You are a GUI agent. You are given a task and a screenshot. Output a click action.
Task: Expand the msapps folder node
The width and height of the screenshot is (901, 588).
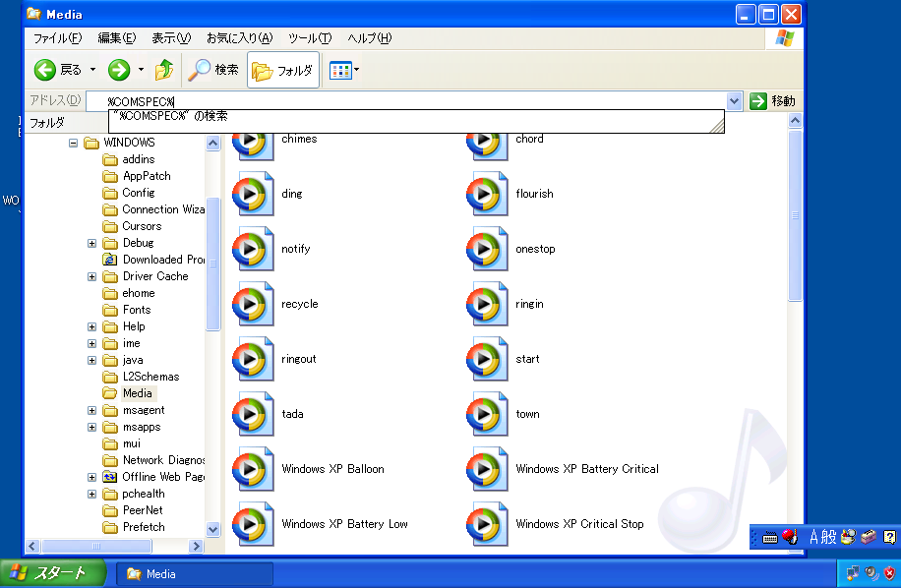91,427
